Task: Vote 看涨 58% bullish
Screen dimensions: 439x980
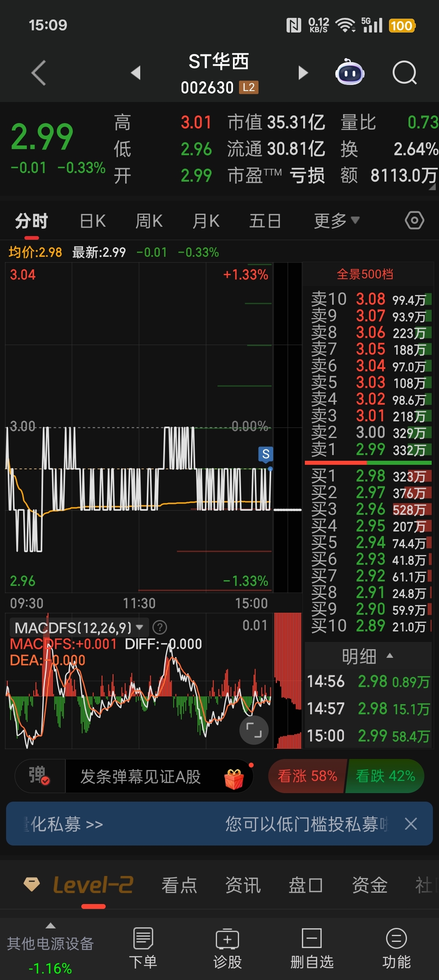Action: pos(307,776)
